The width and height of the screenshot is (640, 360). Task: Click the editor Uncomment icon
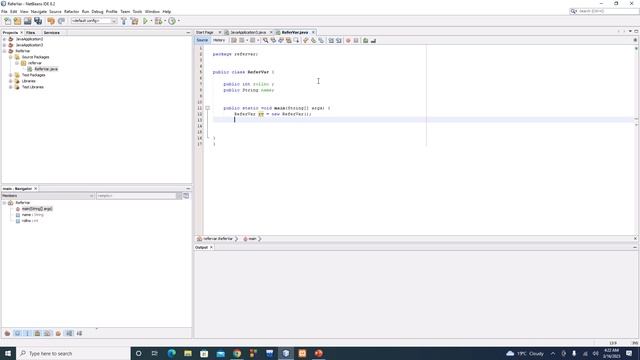pyautogui.click(x=373, y=40)
